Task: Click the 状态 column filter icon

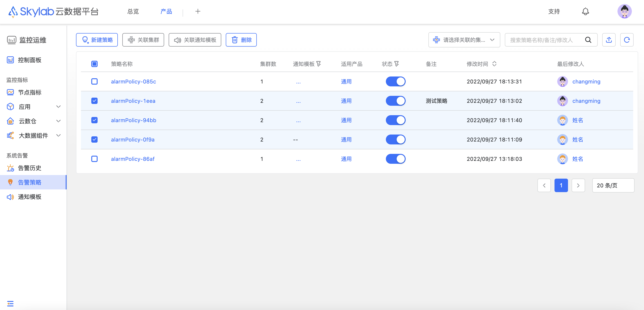Action: pos(396,64)
